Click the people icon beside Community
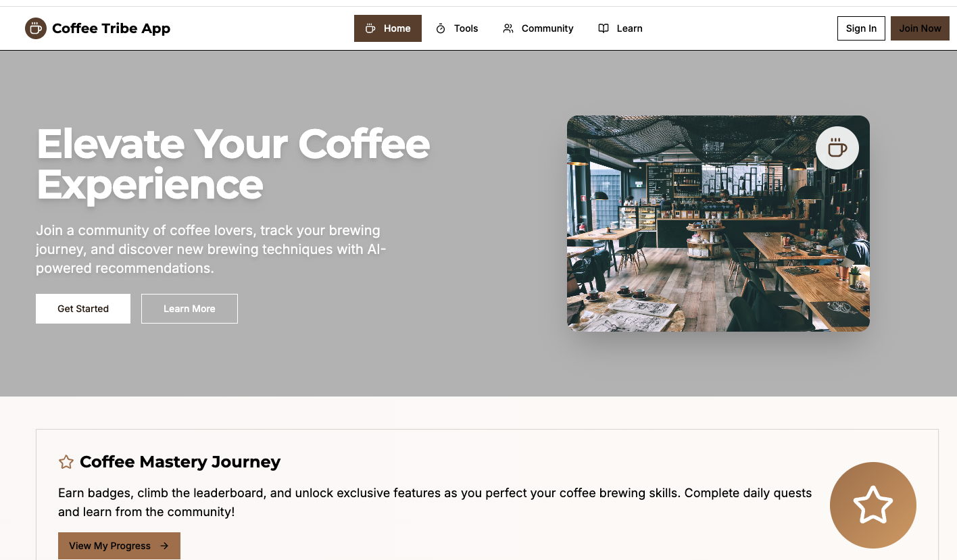This screenshot has width=957, height=560. pos(508,28)
